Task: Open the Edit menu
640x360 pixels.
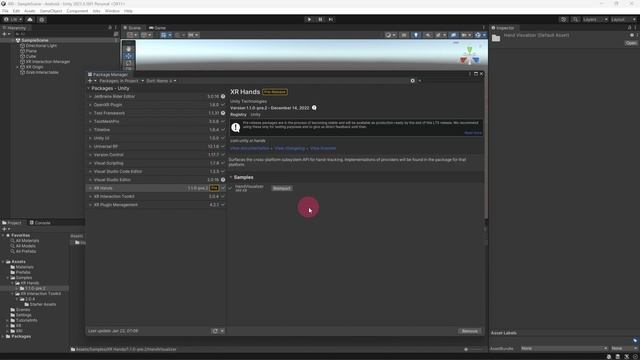Action: coord(16,11)
